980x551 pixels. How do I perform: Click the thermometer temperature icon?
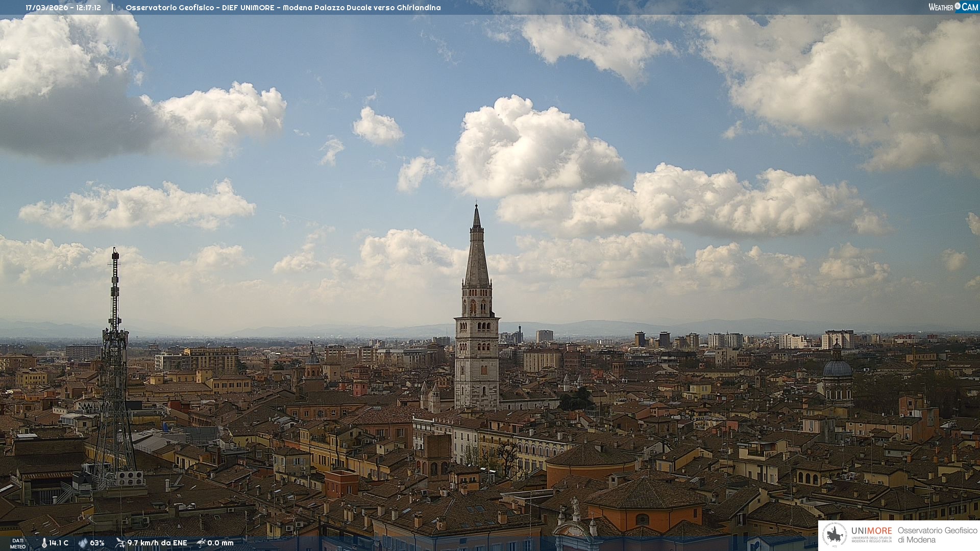click(x=44, y=543)
